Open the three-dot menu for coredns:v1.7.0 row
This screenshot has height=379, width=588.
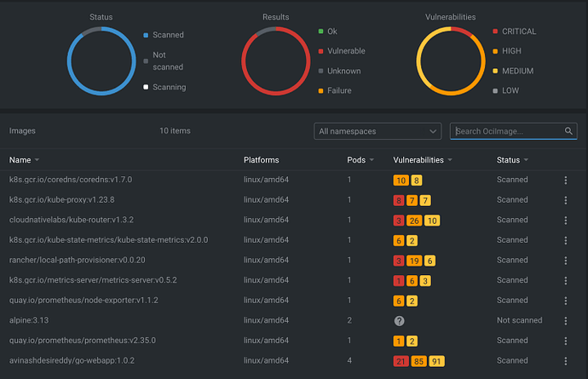click(564, 181)
